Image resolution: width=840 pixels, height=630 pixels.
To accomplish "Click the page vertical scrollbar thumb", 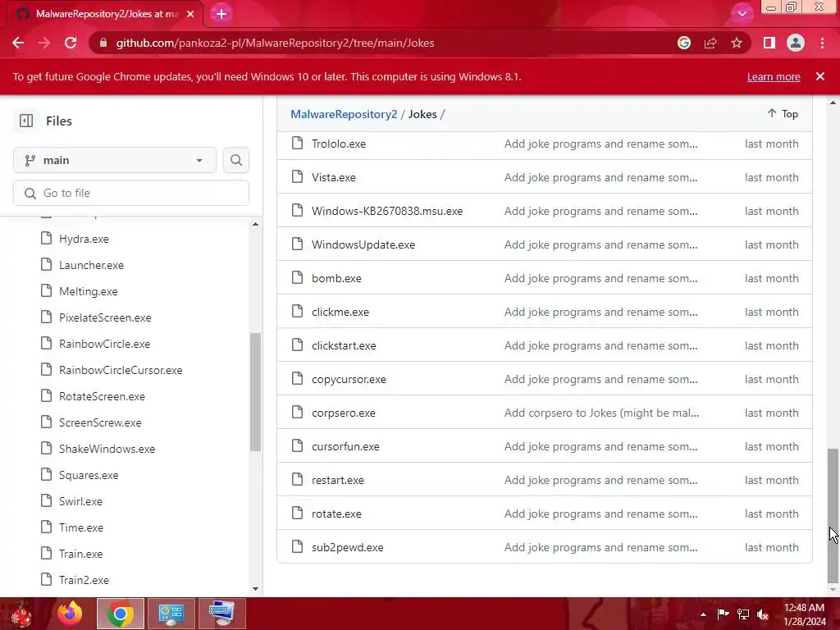I will point(833,515).
